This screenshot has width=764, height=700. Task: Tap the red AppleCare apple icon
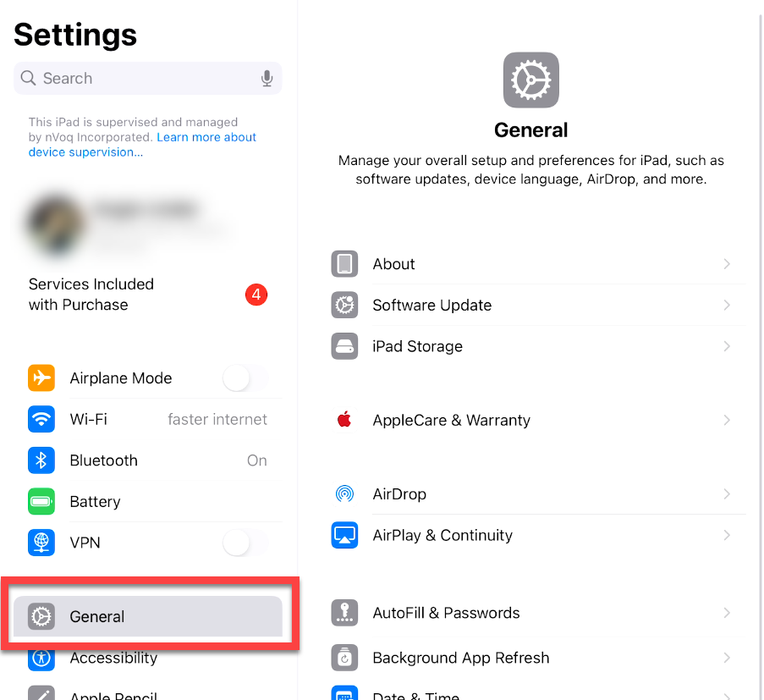coord(344,420)
